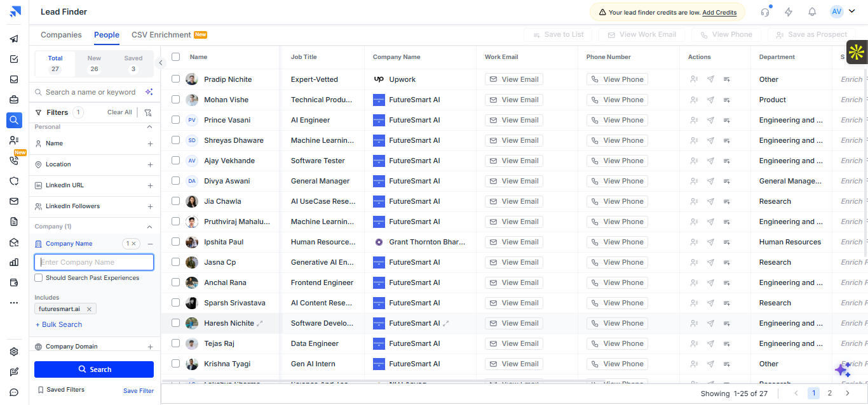868x405 pixels.
Task: Click the Enter Company Name field
Action: coord(94,262)
